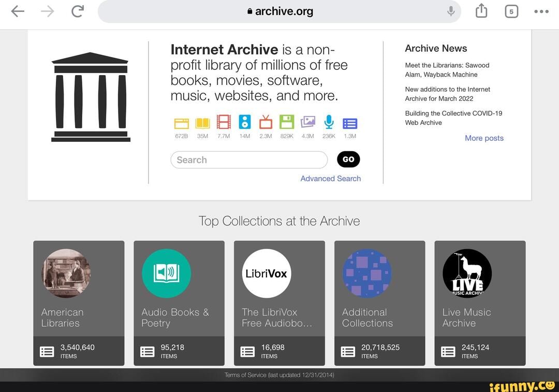This screenshot has height=392, width=559.
Task: Open the Wayback Machine web icon
Action: pos(182,123)
